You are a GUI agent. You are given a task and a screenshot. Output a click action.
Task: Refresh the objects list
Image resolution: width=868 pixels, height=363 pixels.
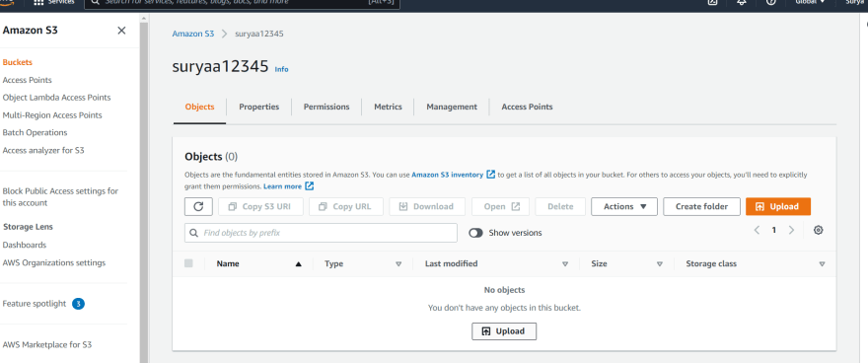tap(198, 206)
